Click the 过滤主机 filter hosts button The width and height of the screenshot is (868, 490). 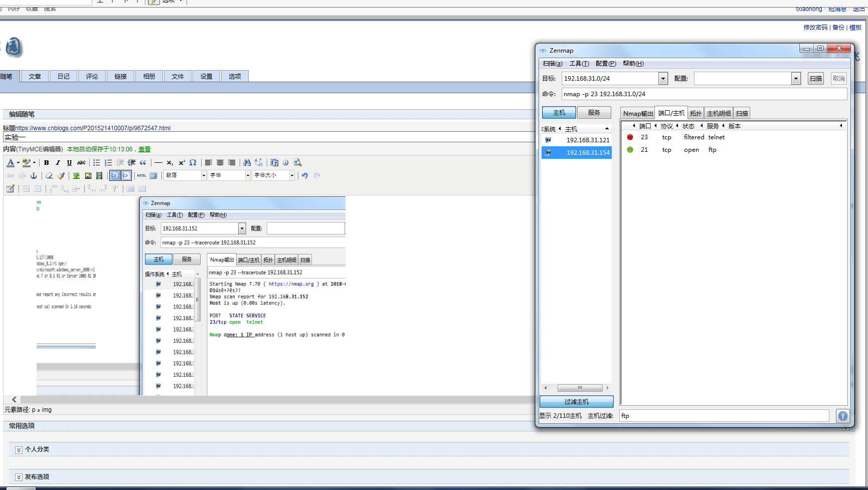point(577,402)
